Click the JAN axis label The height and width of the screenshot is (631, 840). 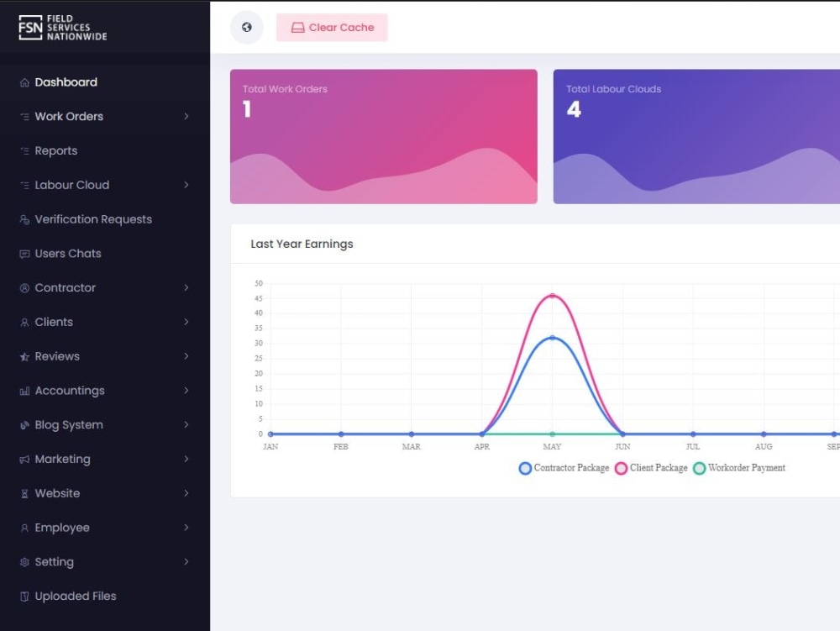(x=270, y=447)
